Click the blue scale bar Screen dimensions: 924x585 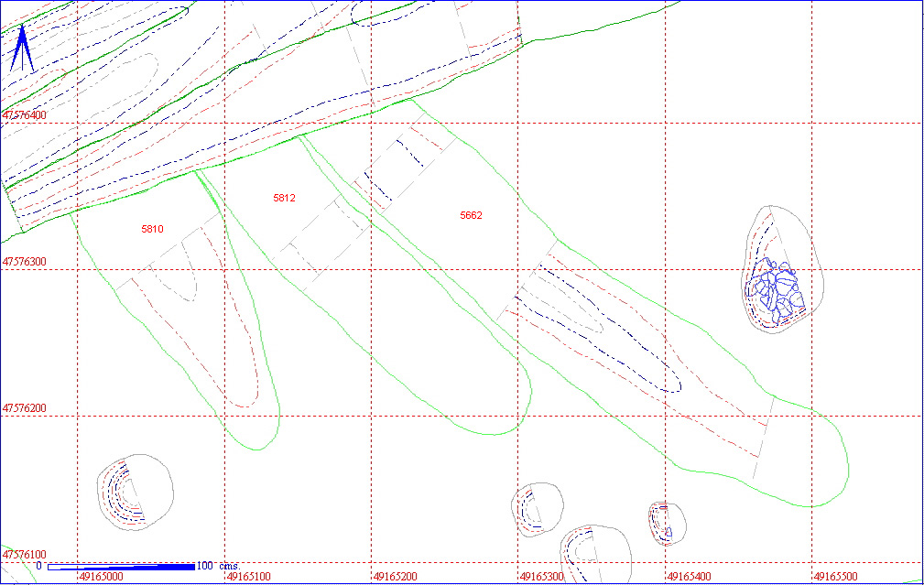pos(121,567)
